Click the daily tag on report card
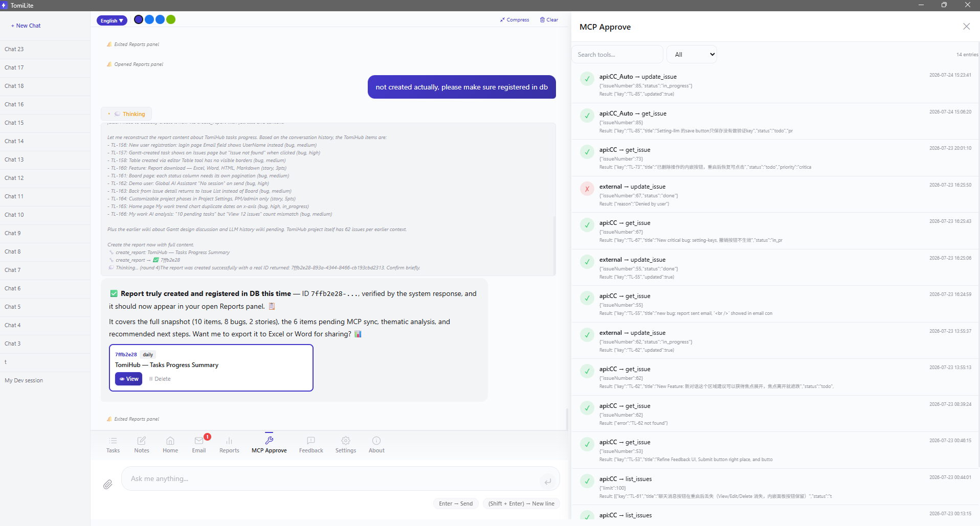Viewport: 980px width, 526px height. 148,354
